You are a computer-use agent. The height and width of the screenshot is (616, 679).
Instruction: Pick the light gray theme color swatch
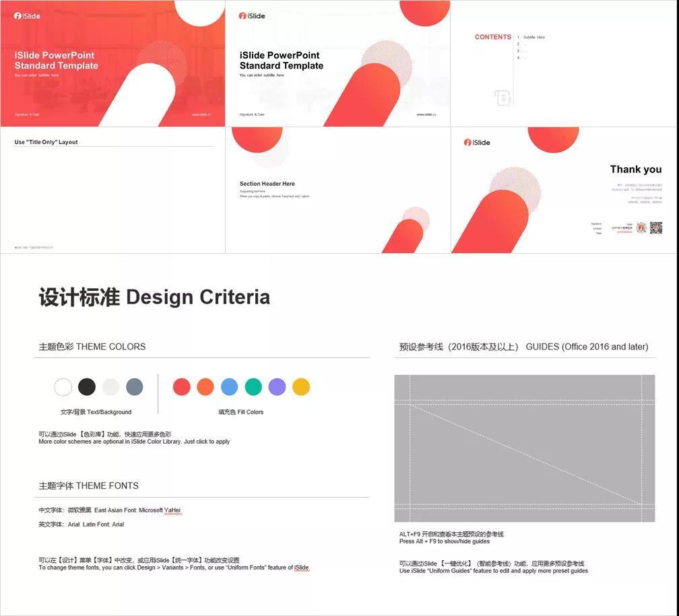(110, 386)
